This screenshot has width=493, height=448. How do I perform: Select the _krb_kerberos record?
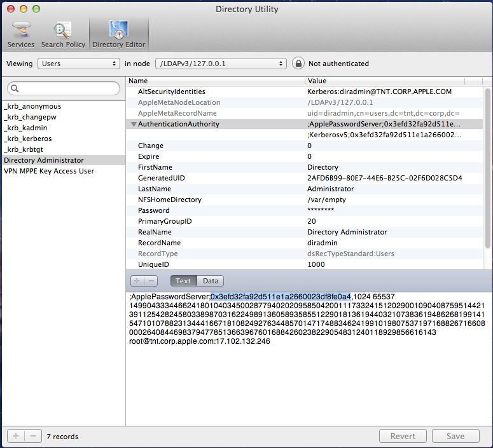[x=64, y=139]
